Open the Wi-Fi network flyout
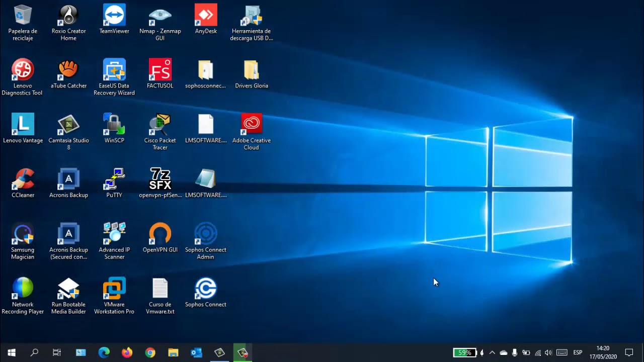 (538, 352)
